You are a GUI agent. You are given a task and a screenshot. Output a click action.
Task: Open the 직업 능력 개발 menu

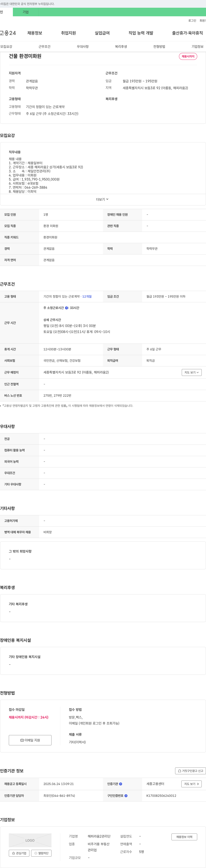(141, 33)
